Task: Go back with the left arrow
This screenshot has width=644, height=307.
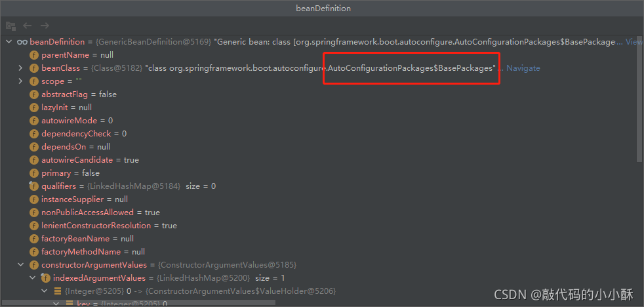Action: 28,26
